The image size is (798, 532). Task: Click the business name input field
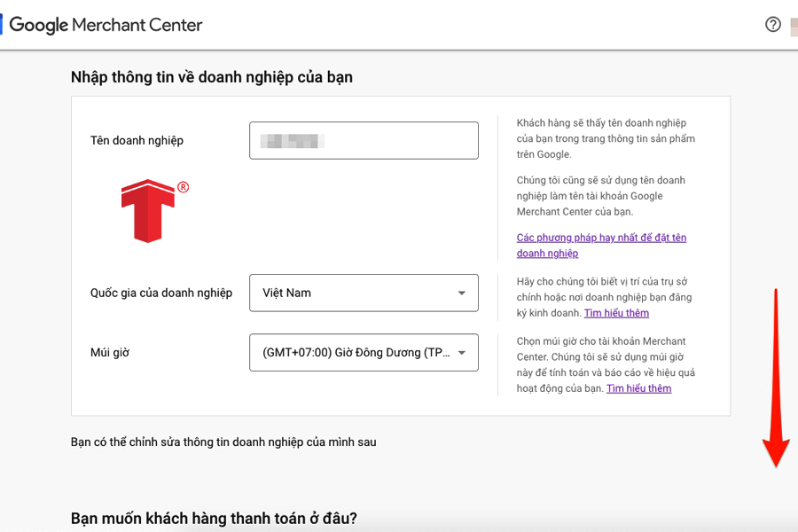pyautogui.click(x=364, y=140)
